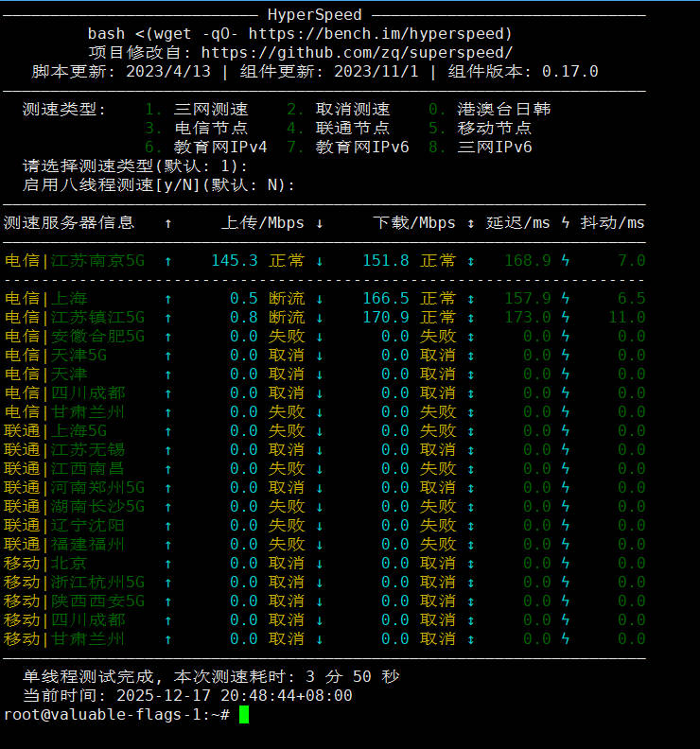This screenshot has height=749, width=700.
Task: Select option 8 三网IPv6
Action: point(481,148)
